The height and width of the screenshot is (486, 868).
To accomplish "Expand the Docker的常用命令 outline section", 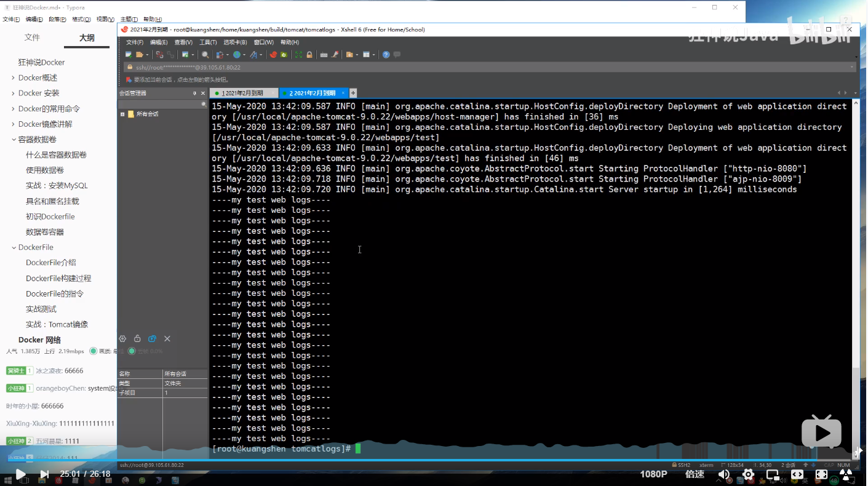I will (14, 108).
